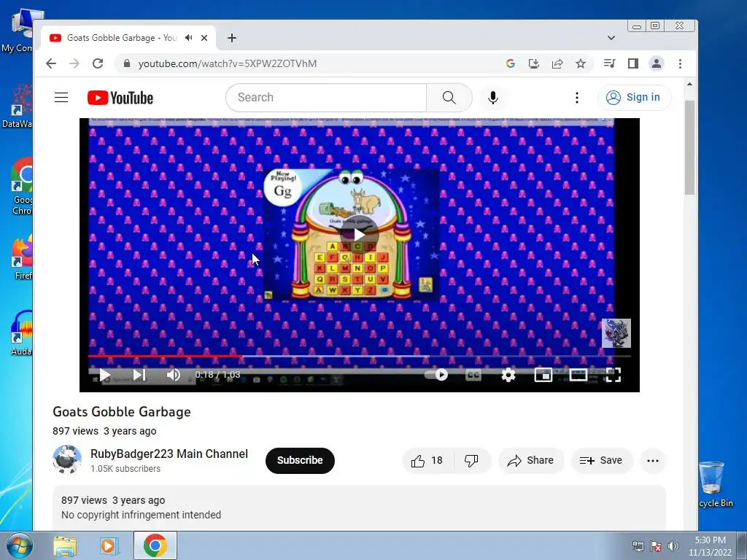Expand the video description box
The height and width of the screenshot is (560, 747).
point(359,507)
